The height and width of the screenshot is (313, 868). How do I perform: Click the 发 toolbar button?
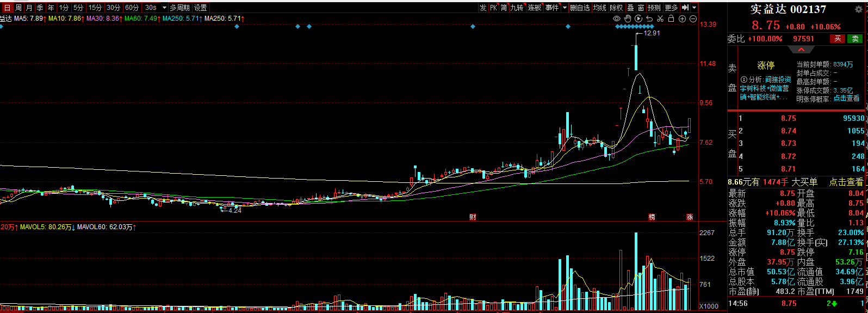tap(483, 8)
